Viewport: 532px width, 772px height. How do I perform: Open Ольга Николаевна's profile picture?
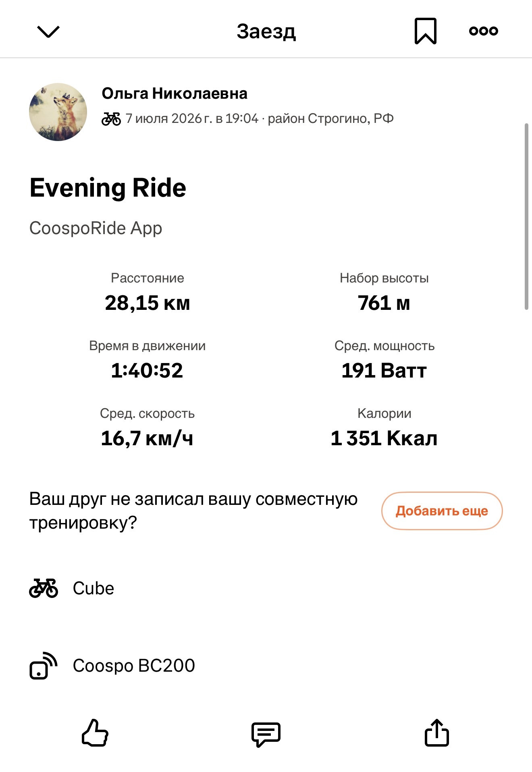(x=58, y=112)
